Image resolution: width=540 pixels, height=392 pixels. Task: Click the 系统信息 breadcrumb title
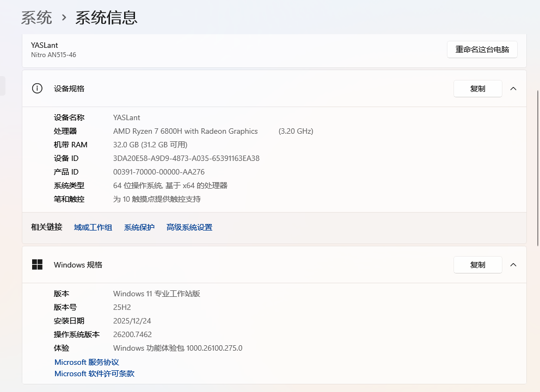point(106,17)
